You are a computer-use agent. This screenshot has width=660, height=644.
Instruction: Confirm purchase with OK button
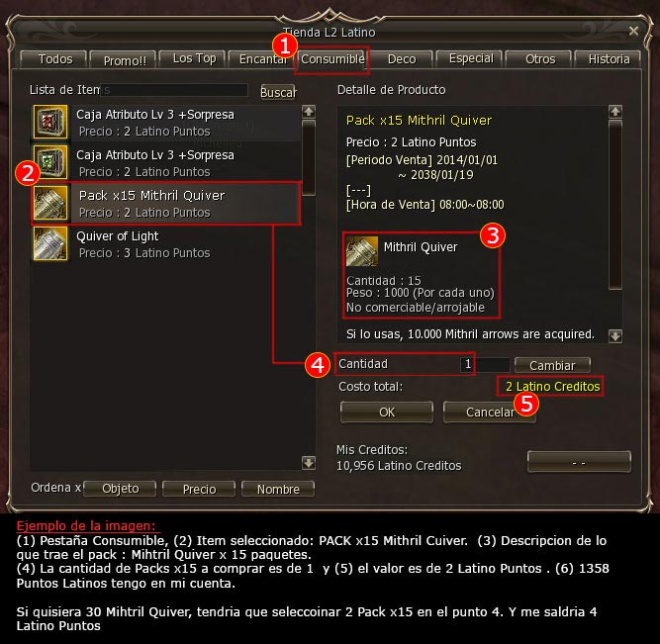pyautogui.click(x=387, y=413)
